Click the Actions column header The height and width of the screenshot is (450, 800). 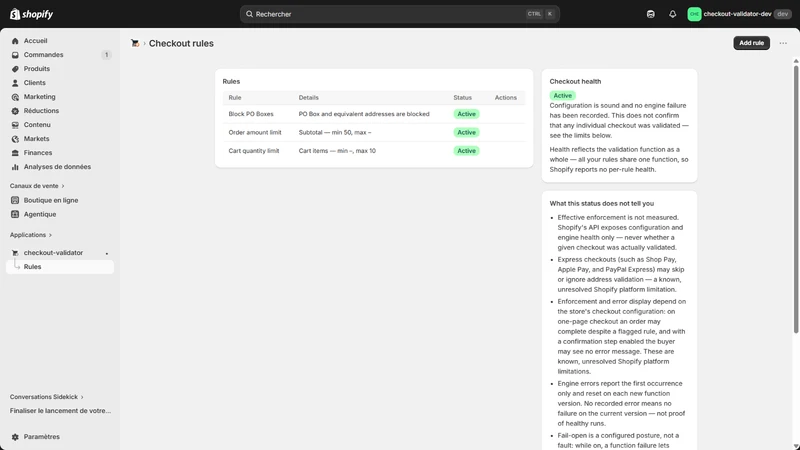506,97
